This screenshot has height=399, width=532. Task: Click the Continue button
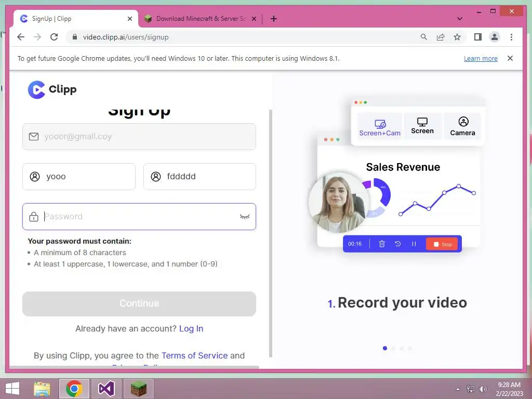[x=139, y=303]
